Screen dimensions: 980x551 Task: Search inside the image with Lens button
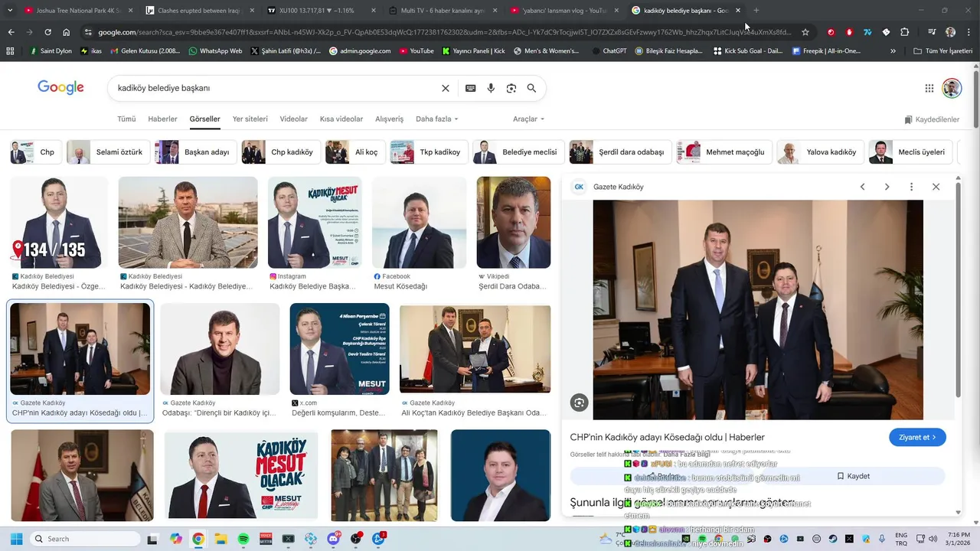tap(580, 403)
